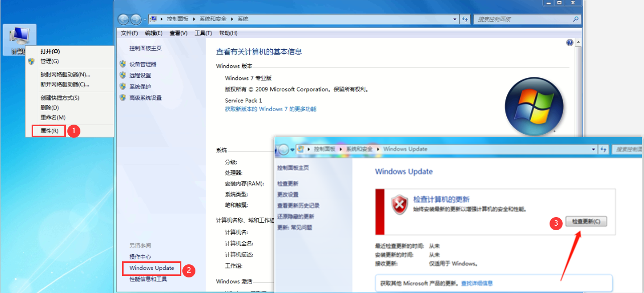The image size is (644, 293).
Task: Click the blue Help question-mark icon
Action: 569,43
